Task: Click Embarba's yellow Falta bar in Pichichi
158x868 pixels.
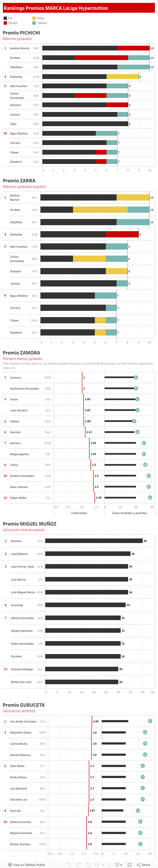Action: coord(123,77)
